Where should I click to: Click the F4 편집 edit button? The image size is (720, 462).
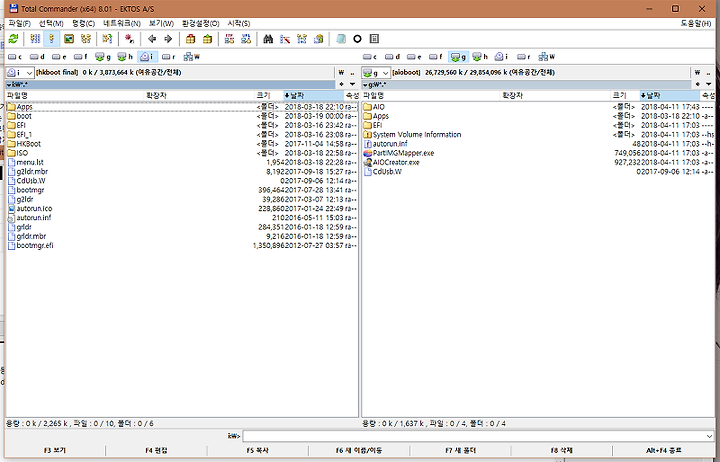click(156, 451)
